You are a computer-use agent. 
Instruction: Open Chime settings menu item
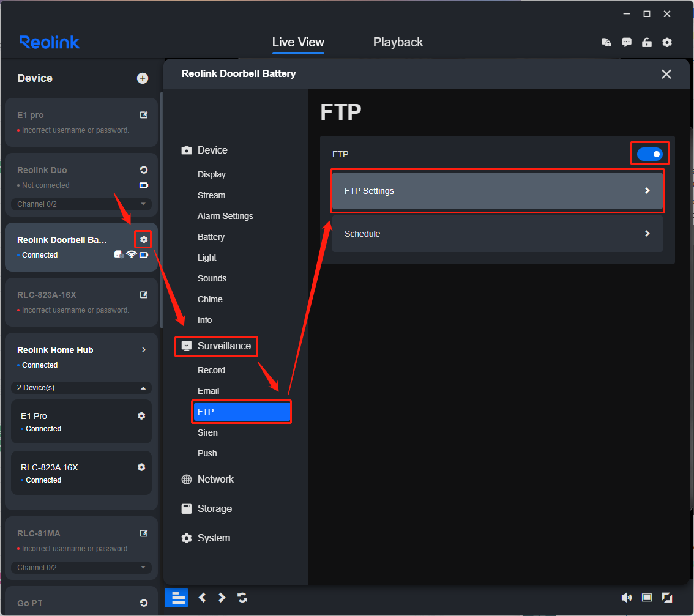pyautogui.click(x=210, y=299)
